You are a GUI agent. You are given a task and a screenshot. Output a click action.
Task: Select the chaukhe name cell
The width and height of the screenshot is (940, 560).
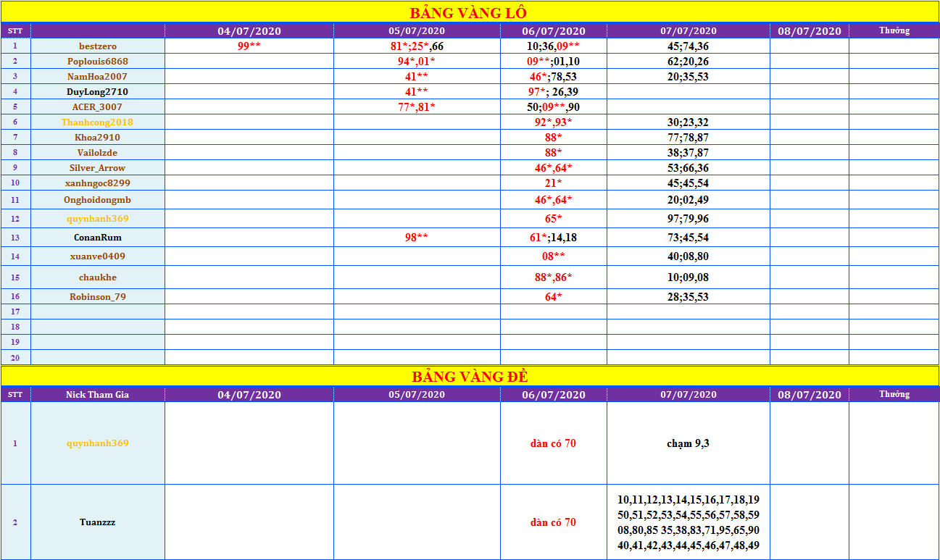point(98,277)
